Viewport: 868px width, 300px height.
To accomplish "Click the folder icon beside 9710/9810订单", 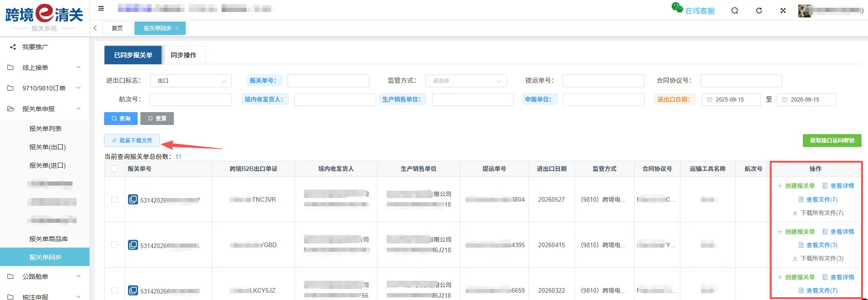I will click(11, 88).
